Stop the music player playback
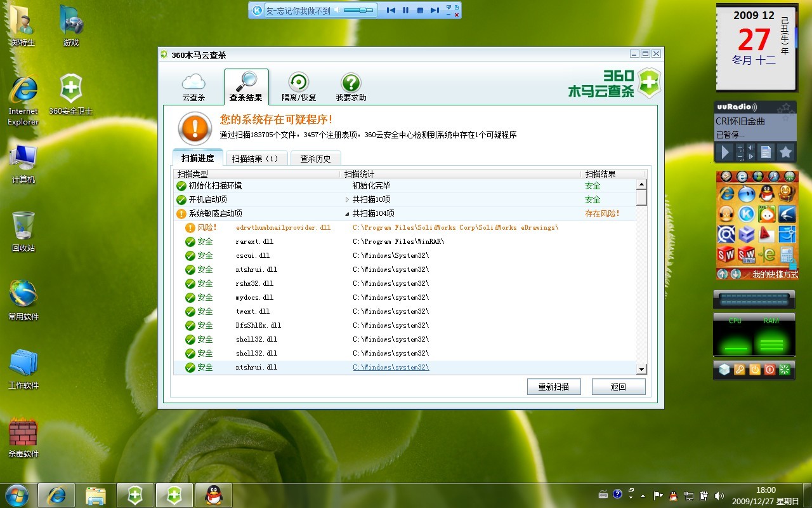 pyautogui.click(x=420, y=10)
